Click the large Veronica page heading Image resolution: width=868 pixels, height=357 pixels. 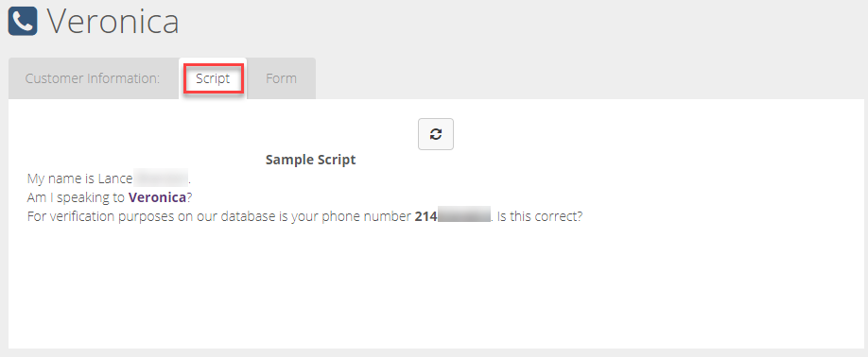coord(113,22)
